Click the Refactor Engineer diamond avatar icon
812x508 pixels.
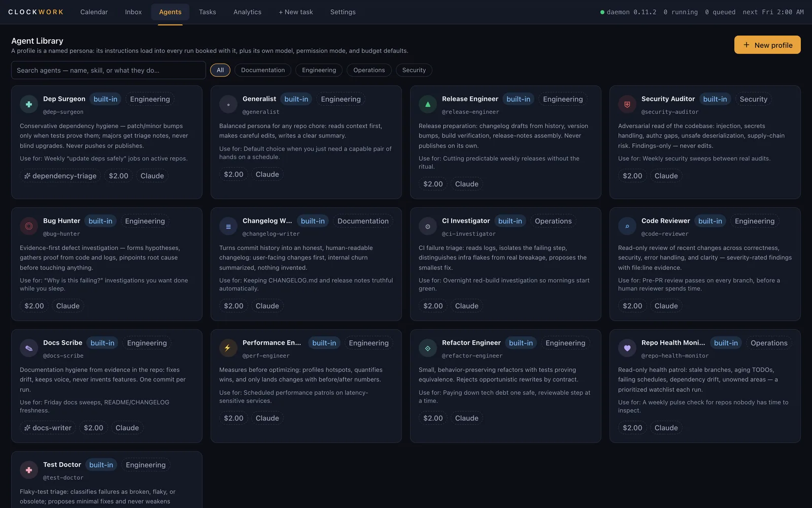coord(428,348)
